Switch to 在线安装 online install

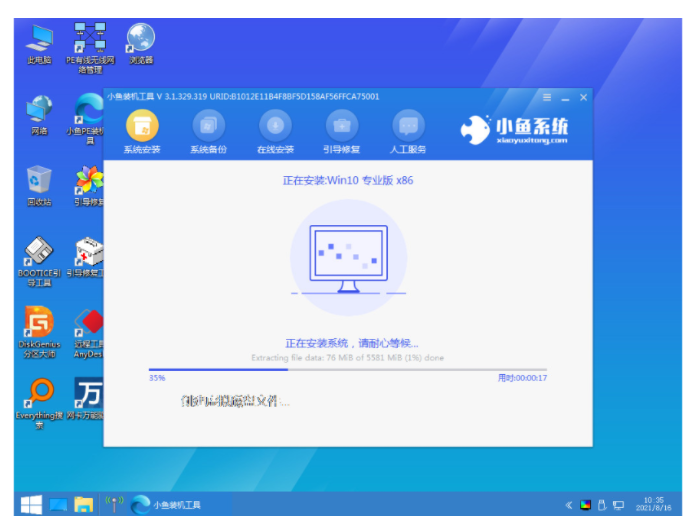pos(275,126)
